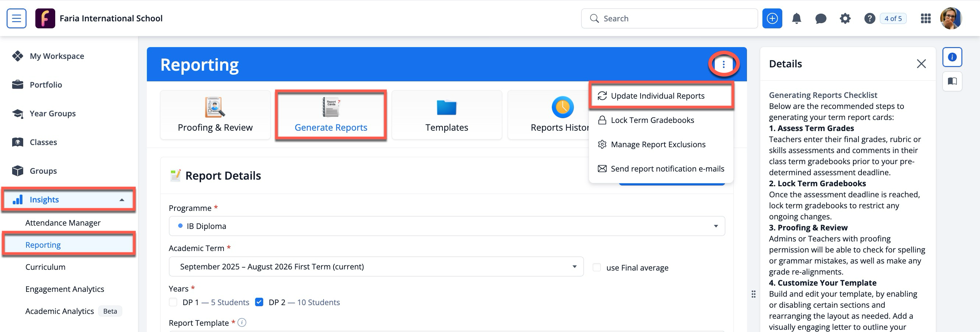Click the help question mark icon

coord(869,18)
